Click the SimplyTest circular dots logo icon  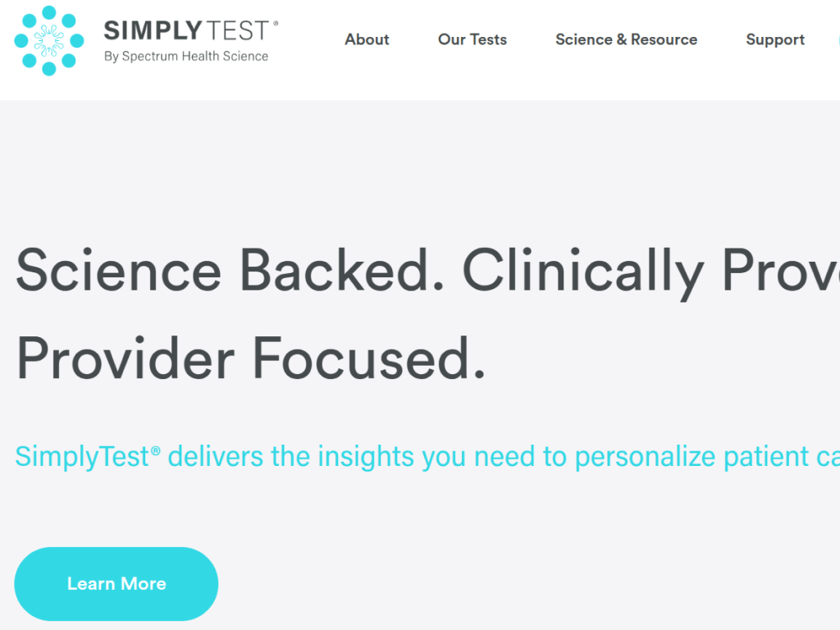(x=49, y=40)
